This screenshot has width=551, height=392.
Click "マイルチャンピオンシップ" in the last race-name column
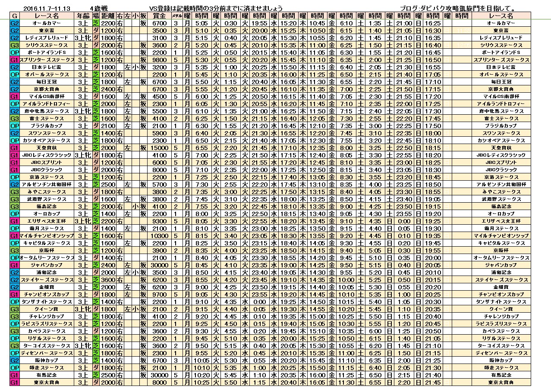click(x=501, y=235)
